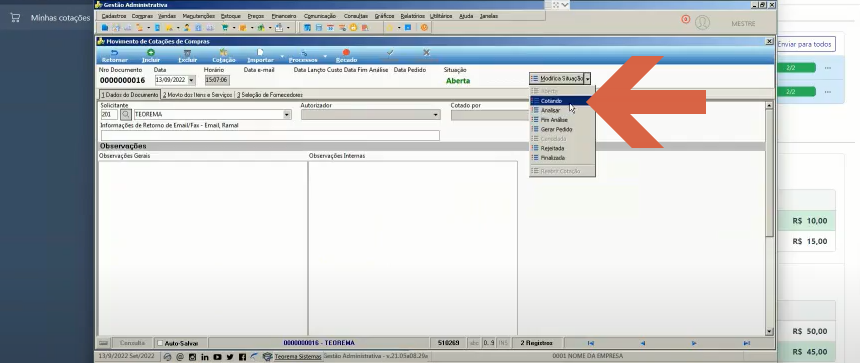Click the magnifier search icon beside Solicitante code

pos(126,115)
